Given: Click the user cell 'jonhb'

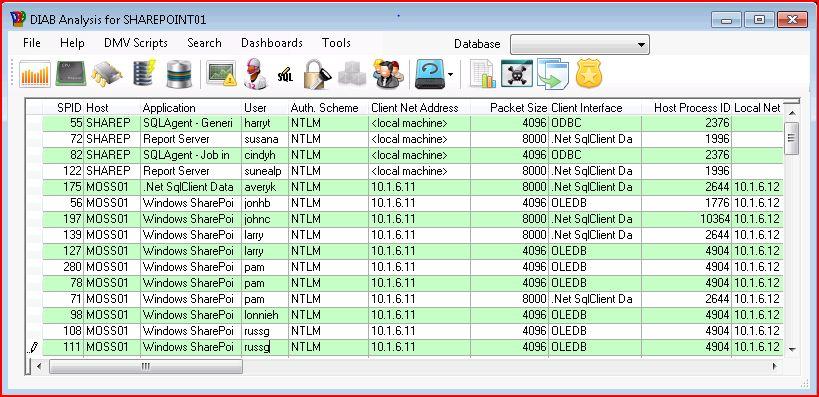Looking at the screenshot, I should click(265, 203).
